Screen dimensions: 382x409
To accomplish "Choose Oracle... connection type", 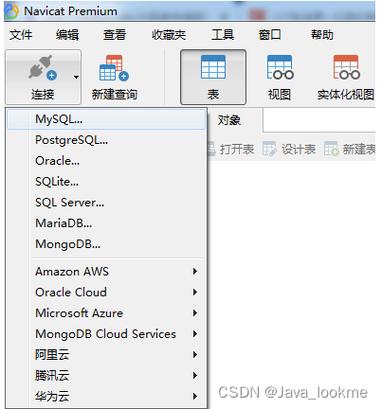I will (107, 161).
